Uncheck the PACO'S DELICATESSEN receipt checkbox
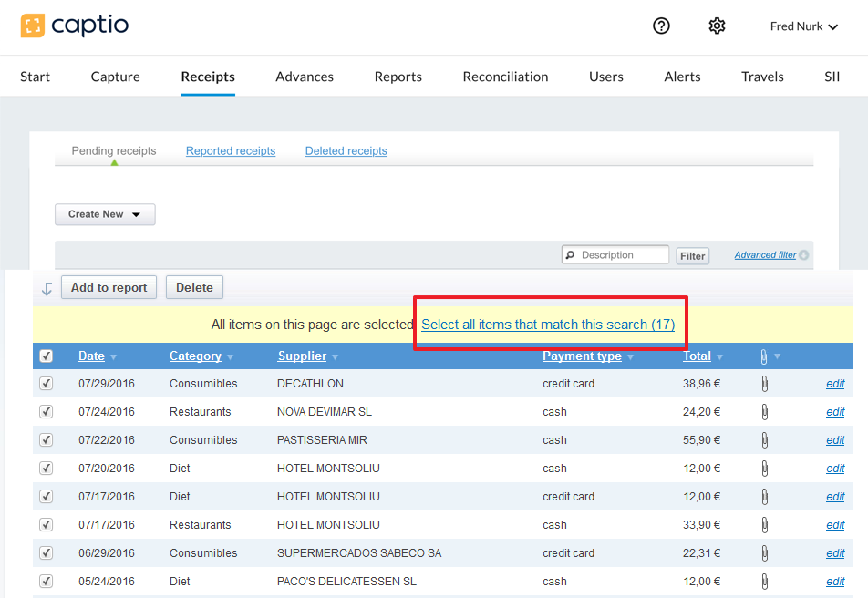The width and height of the screenshot is (868, 598). click(x=46, y=582)
